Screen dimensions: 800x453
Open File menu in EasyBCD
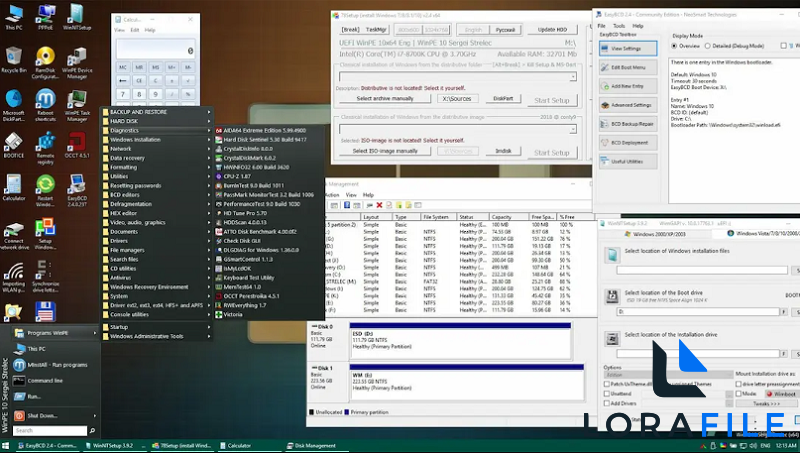pos(602,26)
